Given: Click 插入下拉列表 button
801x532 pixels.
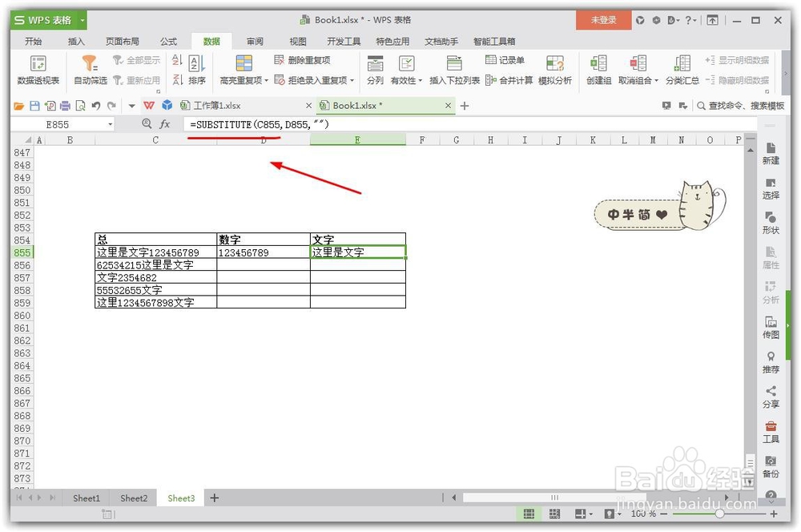Looking at the screenshot, I should 455,71.
